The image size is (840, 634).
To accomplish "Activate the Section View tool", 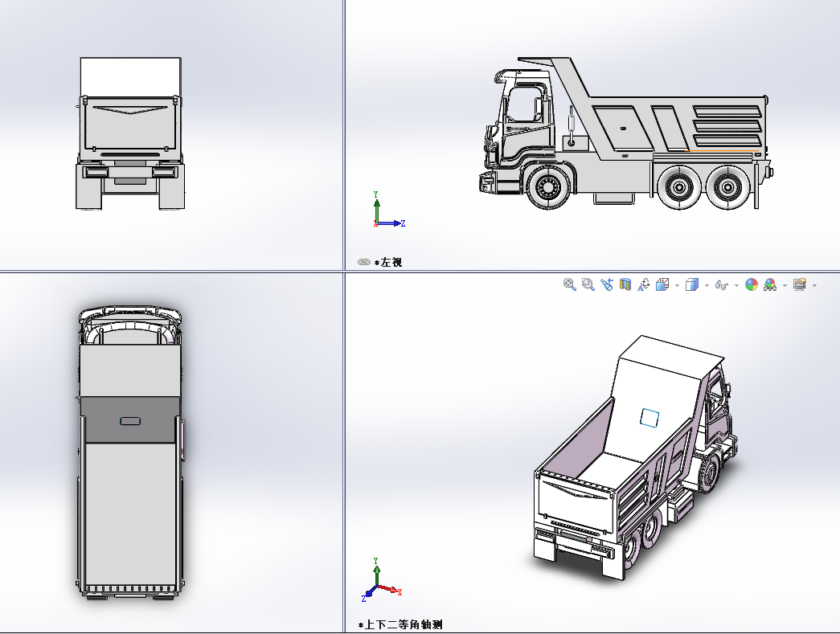I will [625, 284].
